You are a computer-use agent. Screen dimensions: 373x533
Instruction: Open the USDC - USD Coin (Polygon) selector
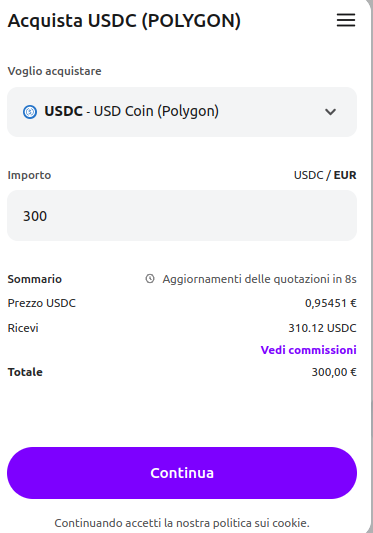pyautogui.click(x=182, y=112)
